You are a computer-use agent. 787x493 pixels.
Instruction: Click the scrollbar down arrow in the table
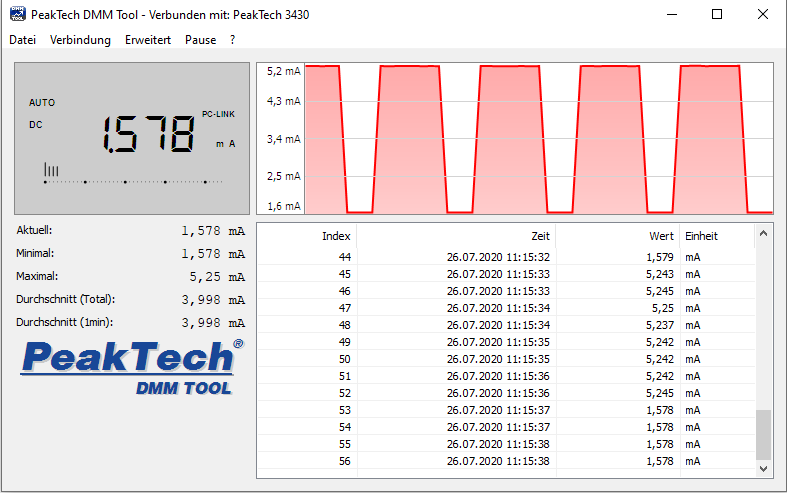click(x=763, y=469)
